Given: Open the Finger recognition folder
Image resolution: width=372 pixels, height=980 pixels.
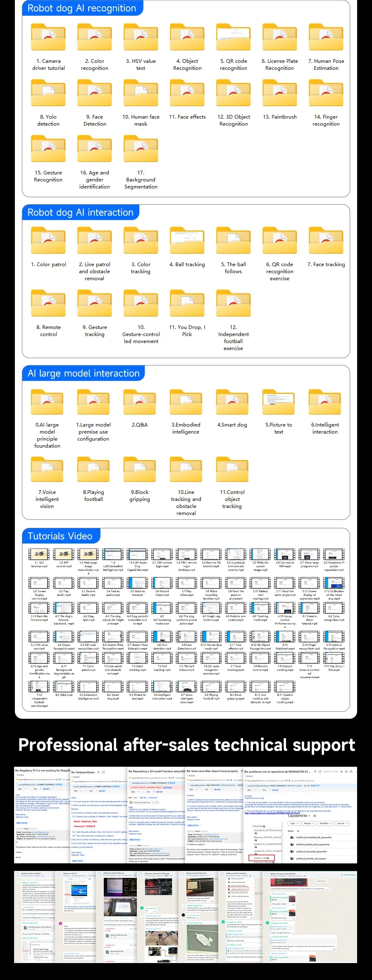Looking at the screenshot, I should [x=326, y=93].
